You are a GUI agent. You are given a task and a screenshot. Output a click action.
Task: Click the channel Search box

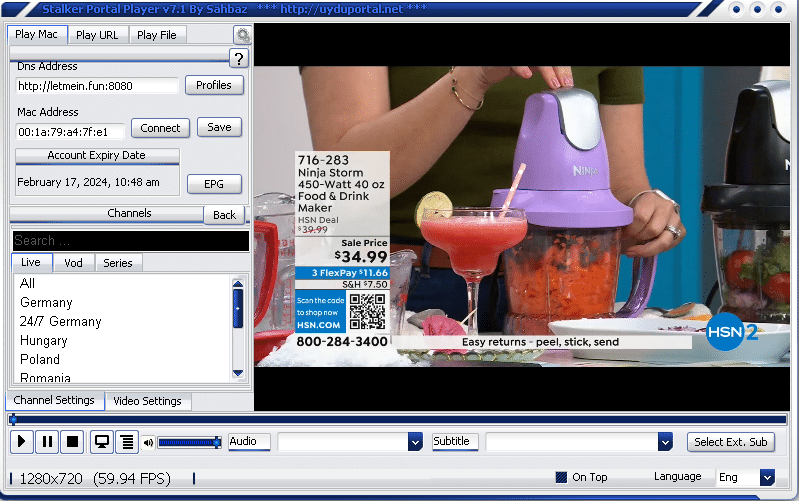(131, 241)
